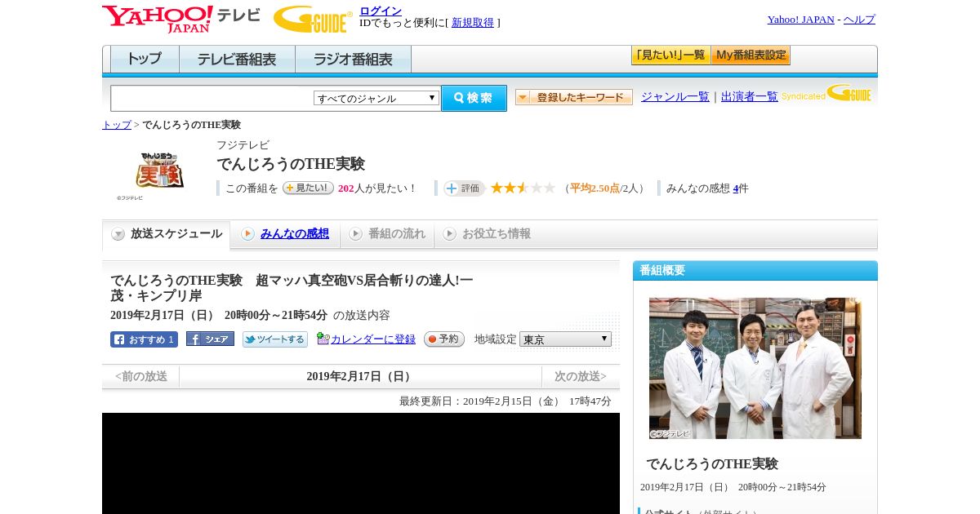The height and width of the screenshot is (514, 980).
Task: Expand the 東京 region dropdown
Action: point(565,339)
